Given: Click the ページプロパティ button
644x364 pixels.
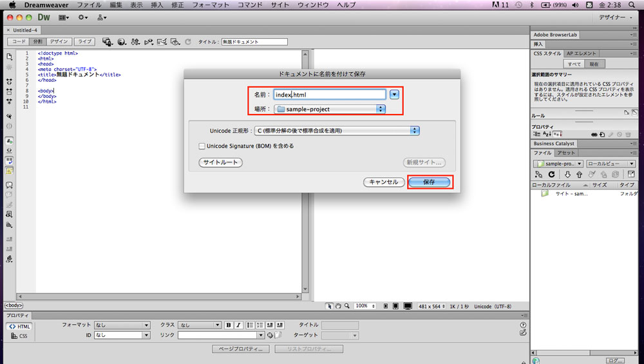Looking at the screenshot, I should tap(241, 349).
